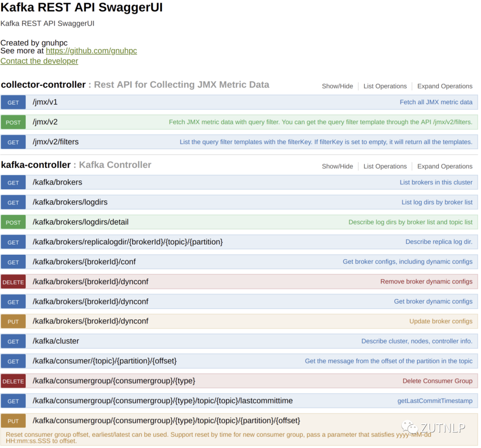Expand the /kafka/brokers/logdirs endpoint path
This screenshot has height=448, width=481.
[70, 202]
